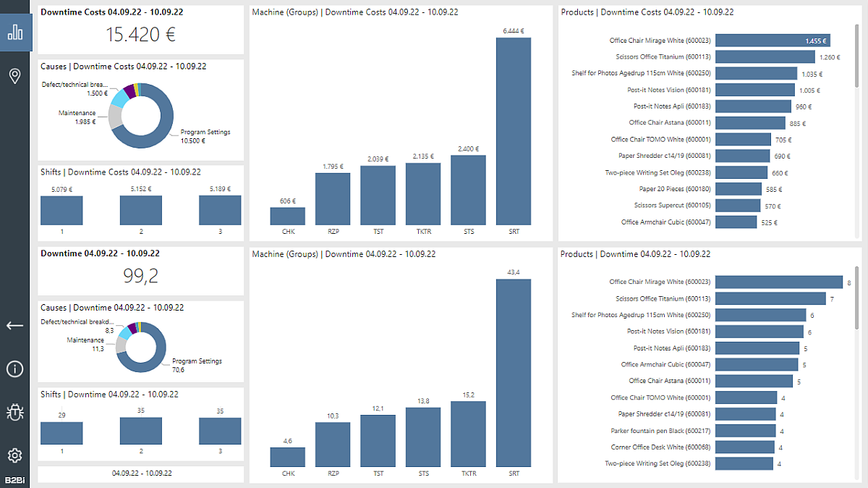Click the 15.420 € Downtime Costs KPI card
This screenshot has width=868, height=488.
(140, 34)
